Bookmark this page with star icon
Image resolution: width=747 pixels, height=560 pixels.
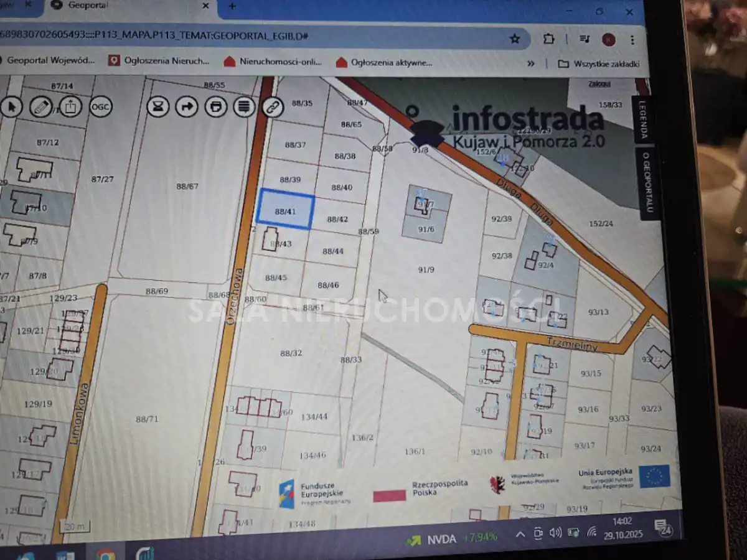(x=515, y=39)
